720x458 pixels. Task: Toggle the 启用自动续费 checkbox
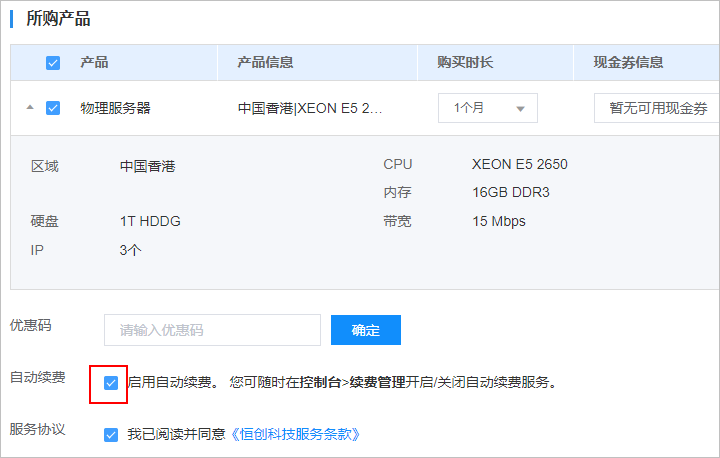pos(111,383)
